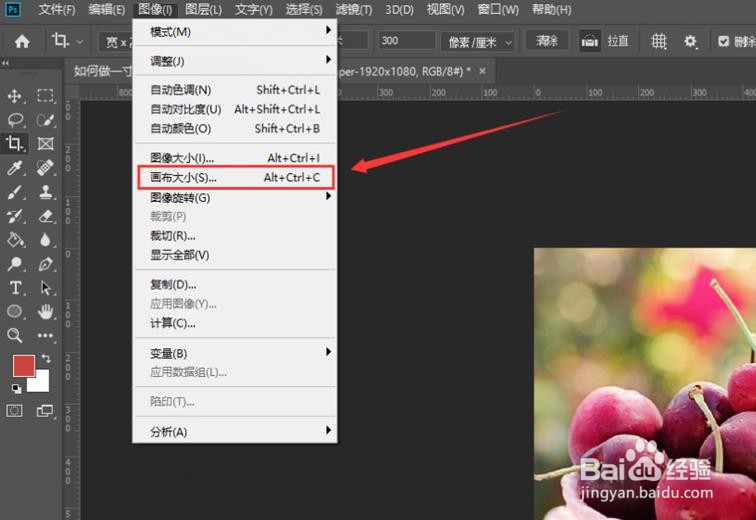This screenshot has width=756, height=520.
Task: Reset default foreground and background colors
Action: (x=16, y=388)
